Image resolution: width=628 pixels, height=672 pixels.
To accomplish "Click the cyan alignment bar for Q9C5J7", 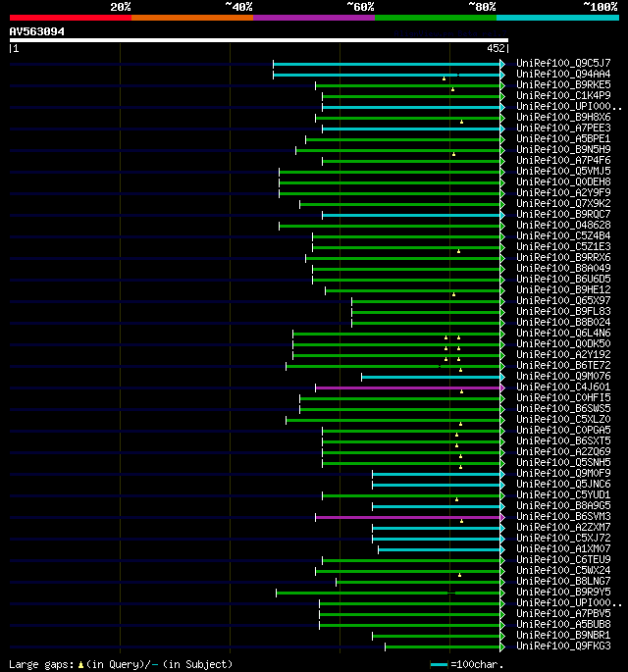I will [387, 65].
